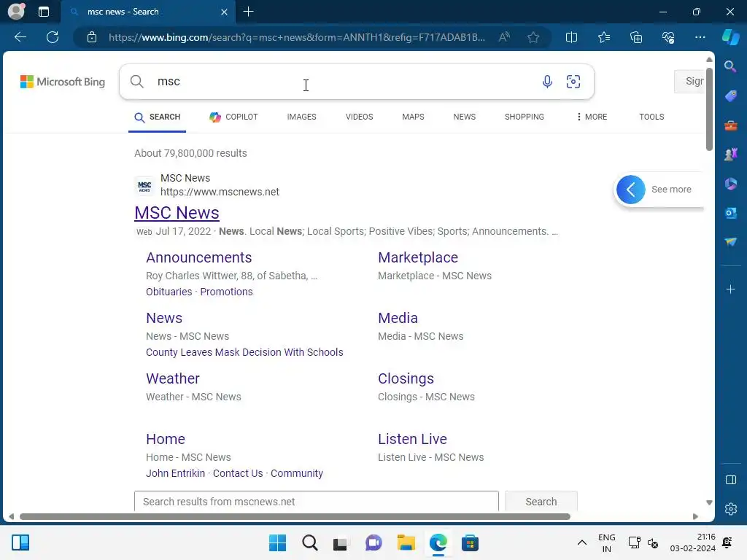Add this page to favorites star
747x560 pixels.
coord(533,37)
